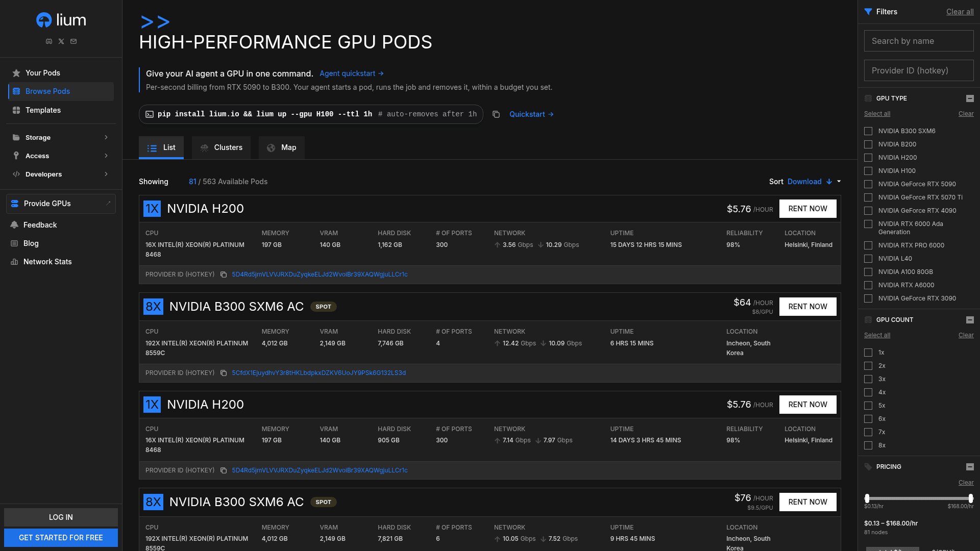Image resolution: width=980 pixels, height=551 pixels.
Task: Switch to the Clusters tab
Action: coord(221,147)
